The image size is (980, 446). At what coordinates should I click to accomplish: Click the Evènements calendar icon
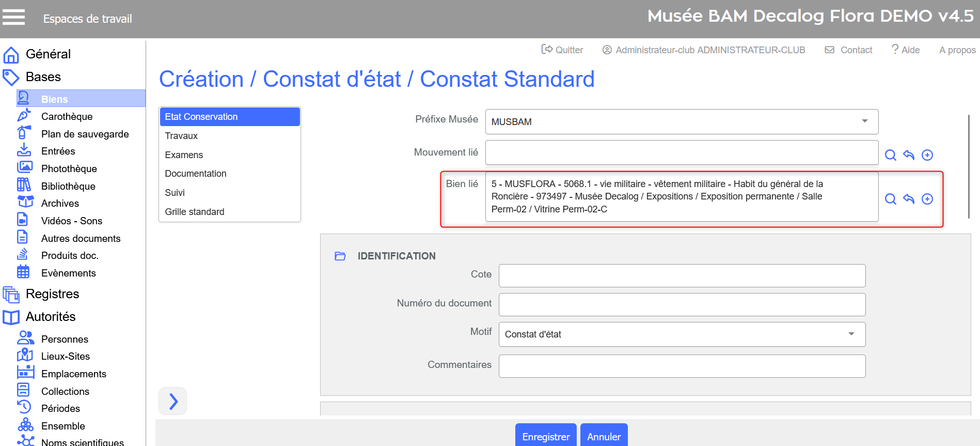pyautogui.click(x=23, y=272)
